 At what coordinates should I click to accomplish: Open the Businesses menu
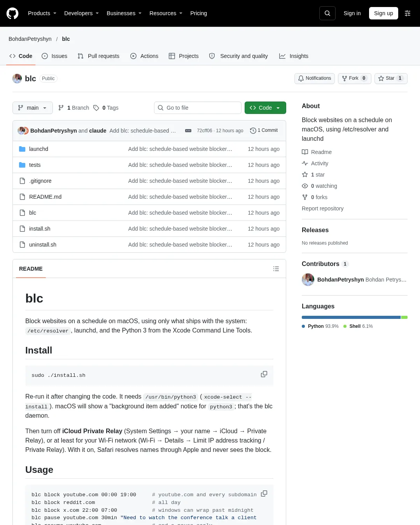pos(124,13)
